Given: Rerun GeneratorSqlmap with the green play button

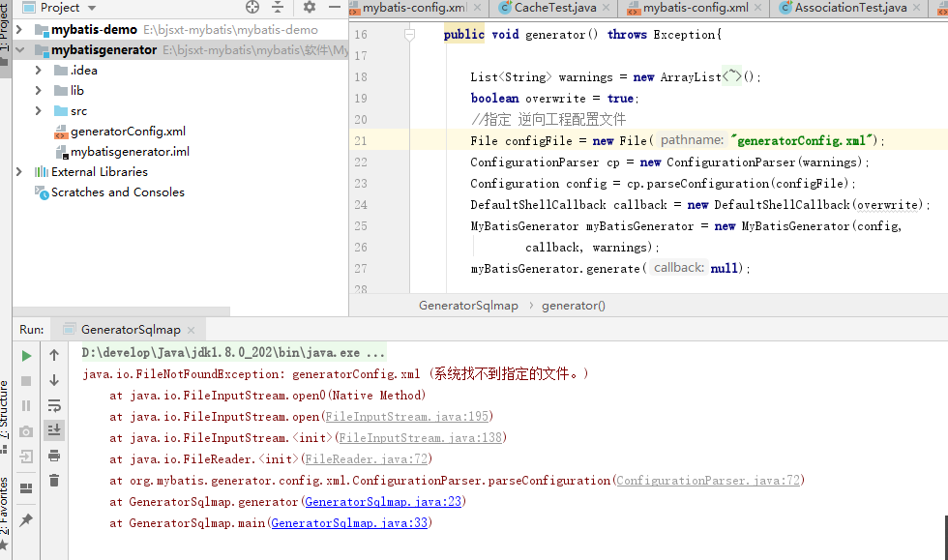Looking at the screenshot, I should point(26,356).
